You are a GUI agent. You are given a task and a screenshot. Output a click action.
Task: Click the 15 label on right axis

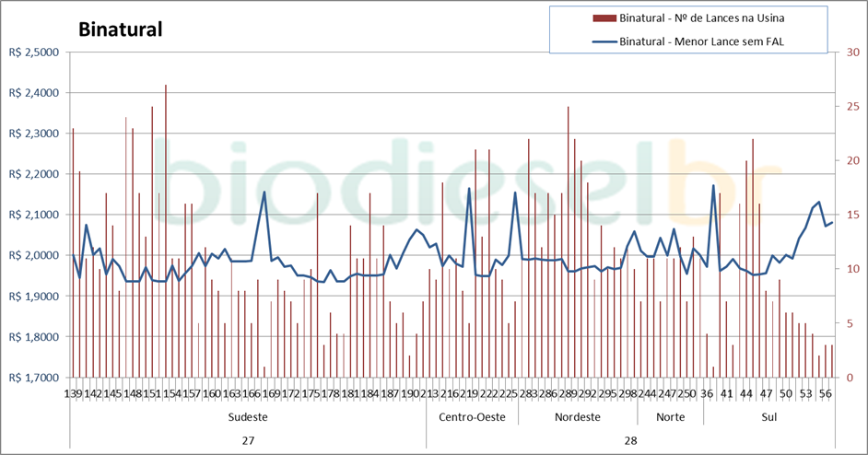pyautogui.click(x=853, y=216)
